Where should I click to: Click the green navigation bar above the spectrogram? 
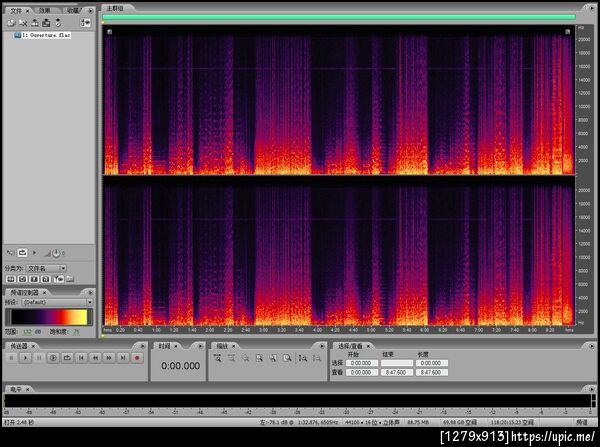(339, 17)
